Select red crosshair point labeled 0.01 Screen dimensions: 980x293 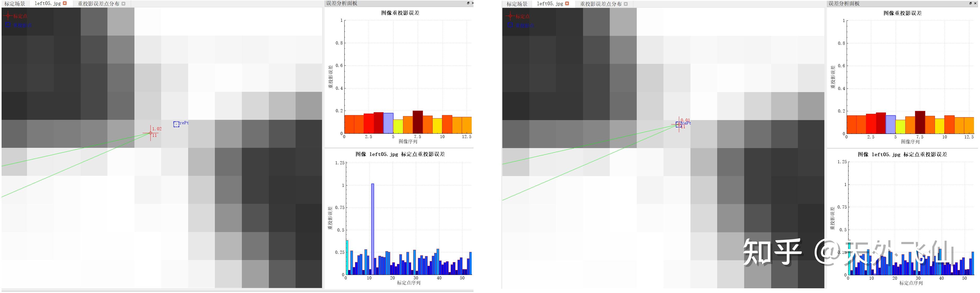679,124
